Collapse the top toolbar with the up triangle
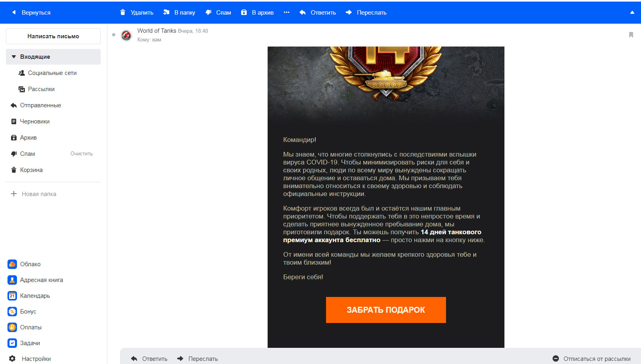 632,12
